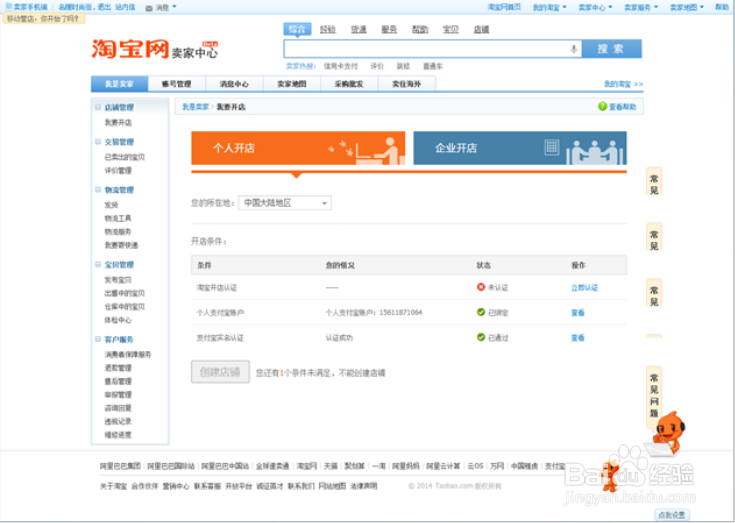Click the 立即认证 link
The width and height of the screenshot is (735, 523).
coord(585,287)
